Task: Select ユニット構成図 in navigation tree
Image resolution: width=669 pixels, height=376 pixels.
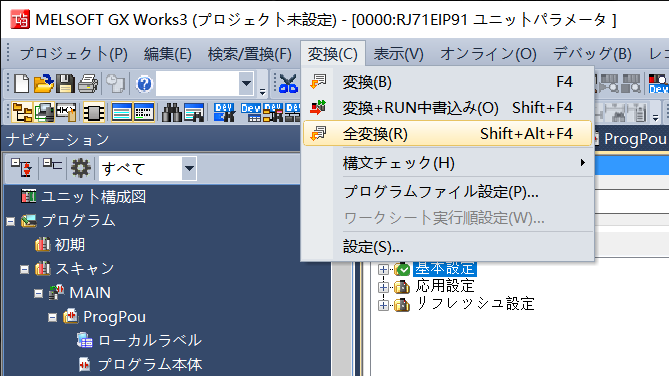Action: [93, 197]
